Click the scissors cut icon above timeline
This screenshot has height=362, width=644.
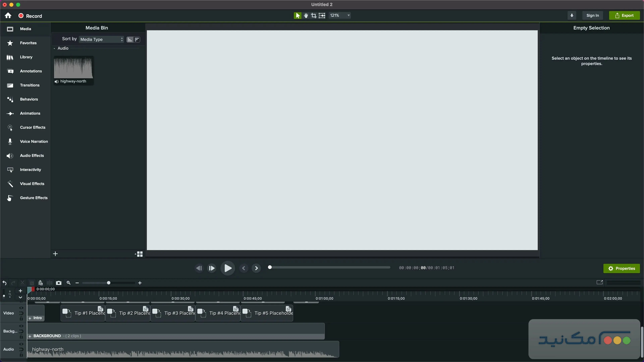click(23, 283)
